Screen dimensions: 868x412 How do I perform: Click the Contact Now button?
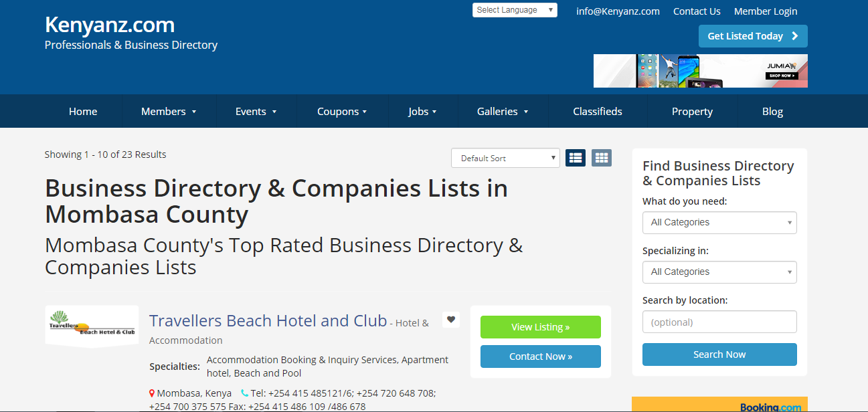pyautogui.click(x=540, y=356)
